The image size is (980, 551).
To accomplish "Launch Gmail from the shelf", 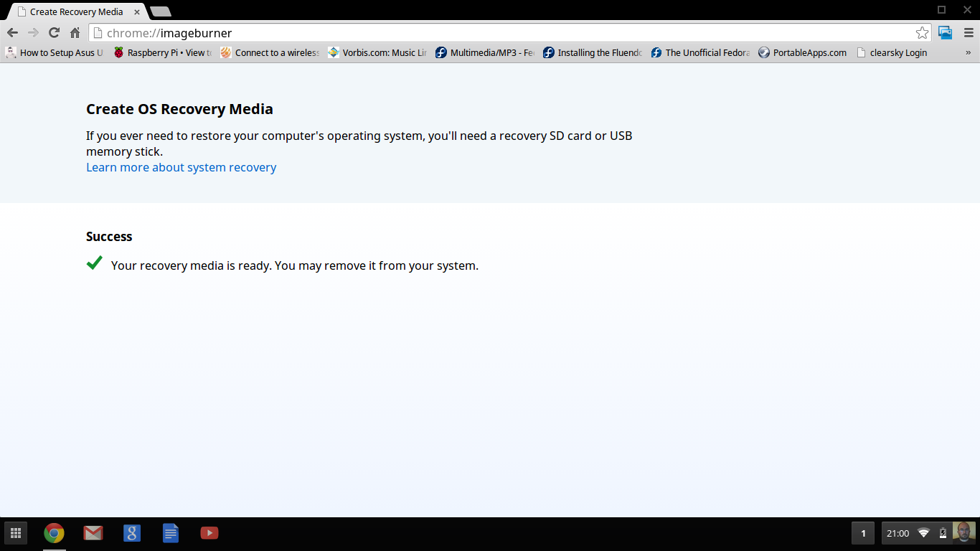I will pyautogui.click(x=93, y=533).
